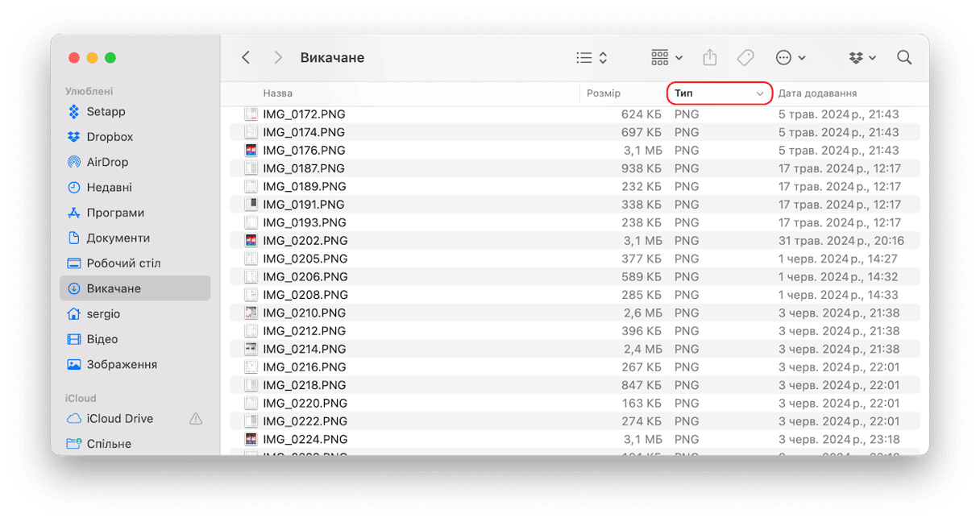The width and height of the screenshot is (980, 522).
Task: Sort by Дата додавання column
Action: (817, 93)
